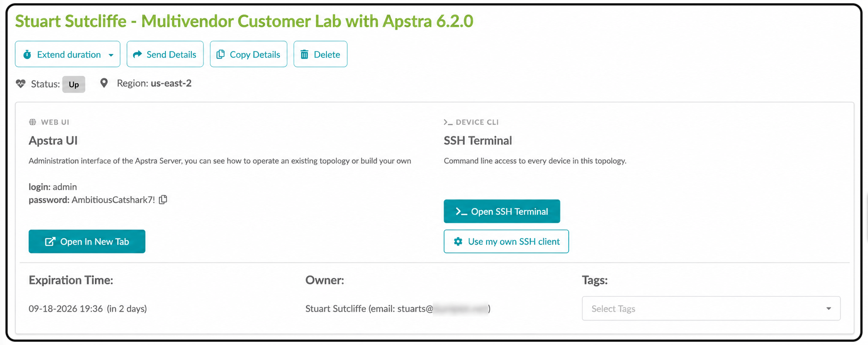Click the heartbeat status icon

click(x=21, y=83)
